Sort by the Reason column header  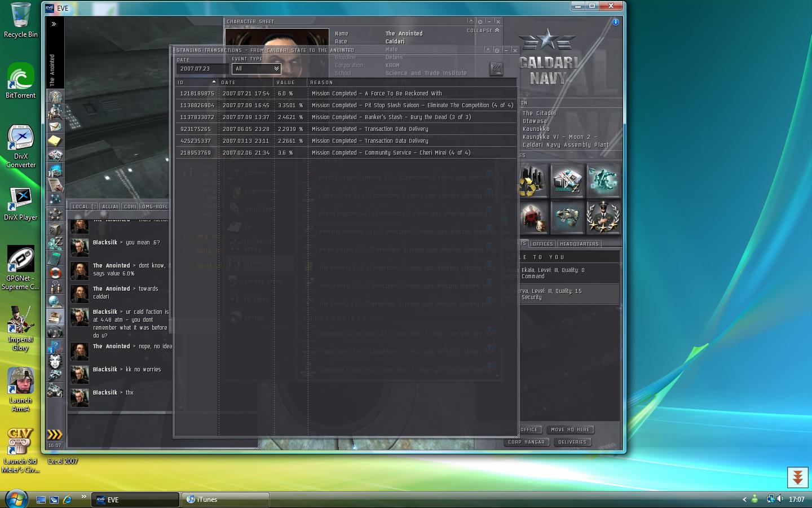pyautogui.click(x=412, y=82)
